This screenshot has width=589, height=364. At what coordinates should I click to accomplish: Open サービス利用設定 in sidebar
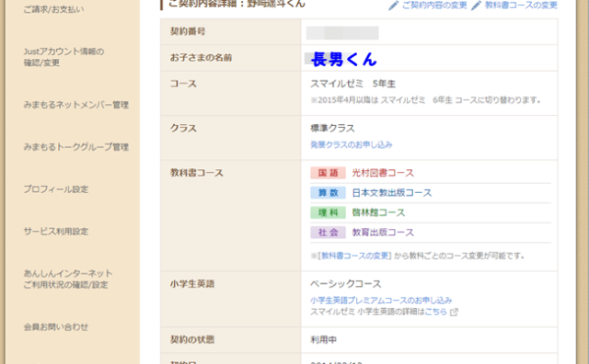tap(56, 231)
